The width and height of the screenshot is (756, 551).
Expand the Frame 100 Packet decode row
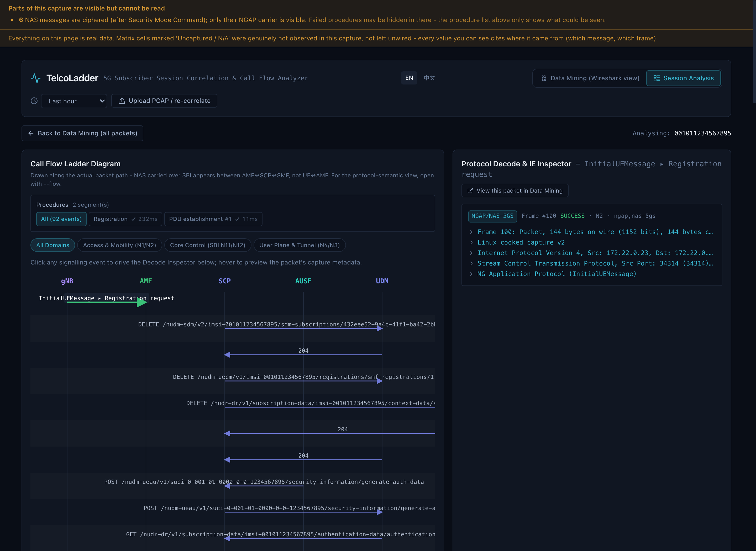tap(591, 232)
